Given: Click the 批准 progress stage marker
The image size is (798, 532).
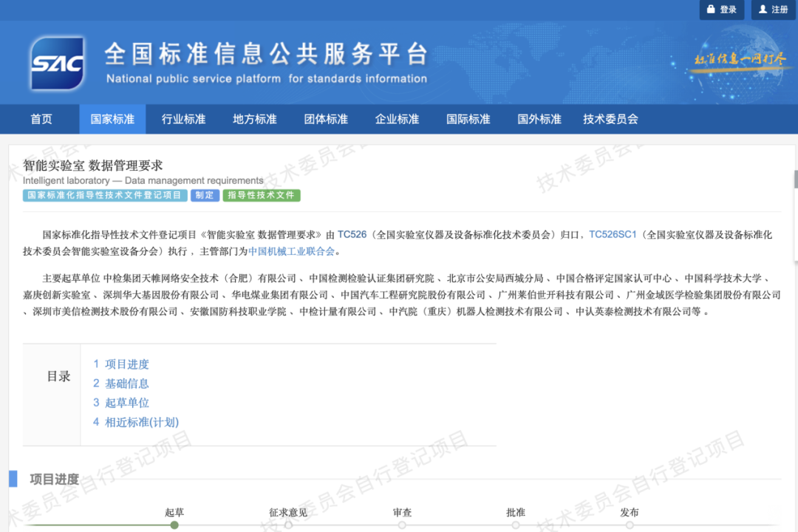Looking at the screenshot, I should (516, 525).
